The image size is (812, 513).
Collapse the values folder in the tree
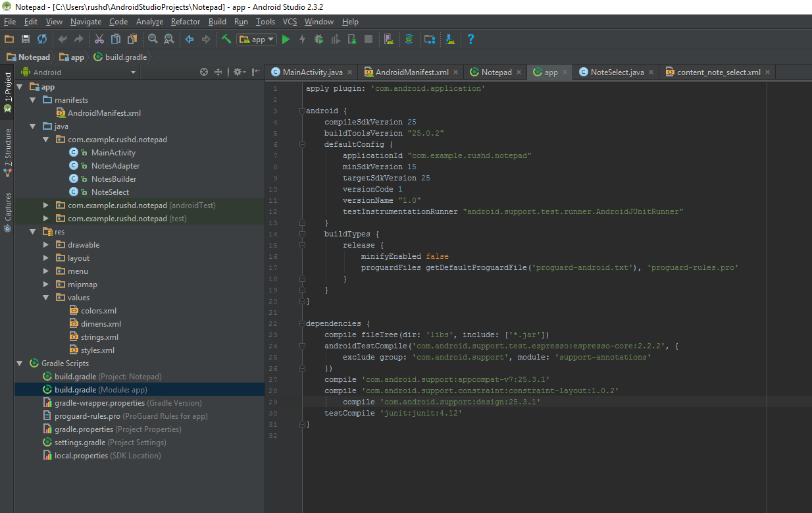[46, 298]
